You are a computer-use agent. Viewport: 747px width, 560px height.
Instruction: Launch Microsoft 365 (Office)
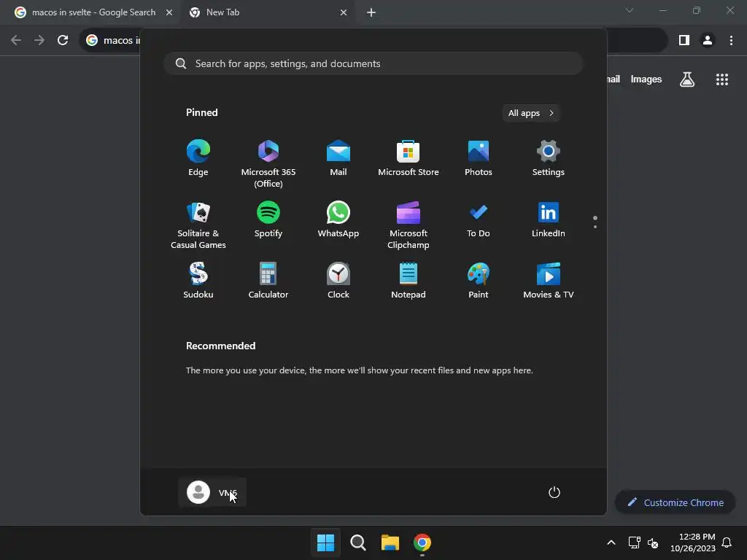click(268, 164)
